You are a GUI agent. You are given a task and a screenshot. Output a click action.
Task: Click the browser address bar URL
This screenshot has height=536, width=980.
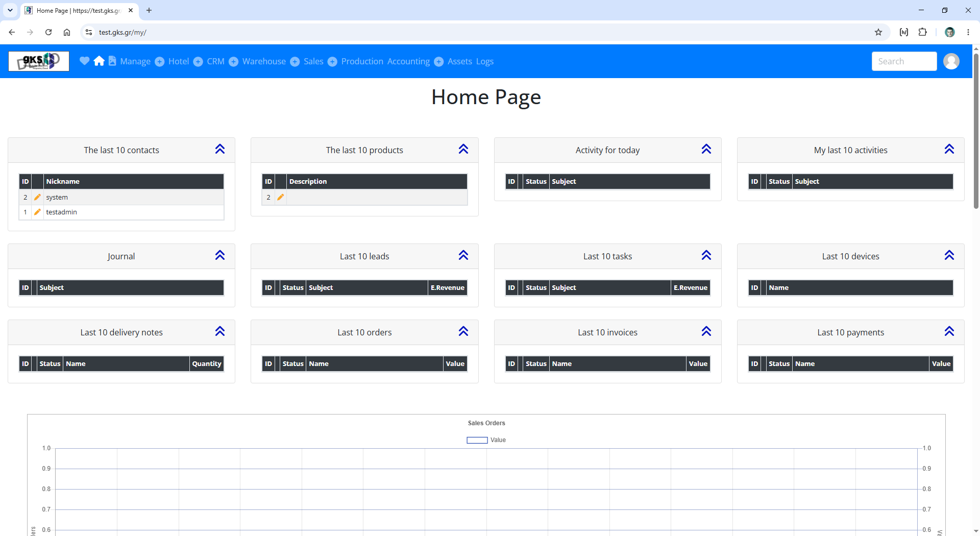[122, 32]
